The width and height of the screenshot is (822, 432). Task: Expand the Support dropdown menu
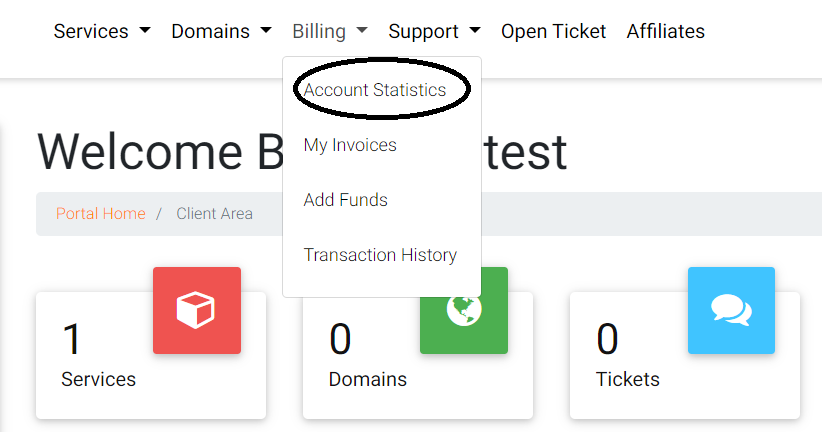click(x=434, y=31)
